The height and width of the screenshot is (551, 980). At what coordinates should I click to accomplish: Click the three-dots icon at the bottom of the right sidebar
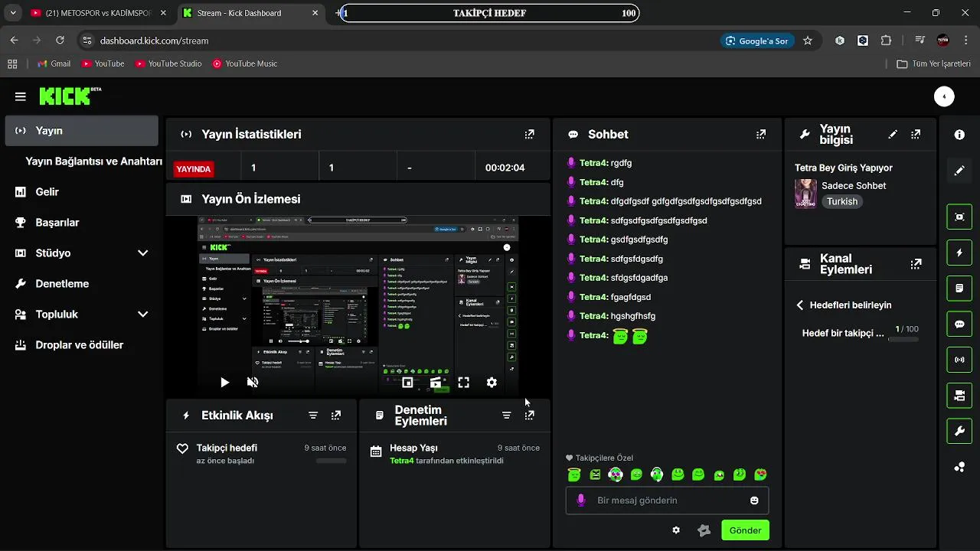pyautogui.click(x=959, y=467)
